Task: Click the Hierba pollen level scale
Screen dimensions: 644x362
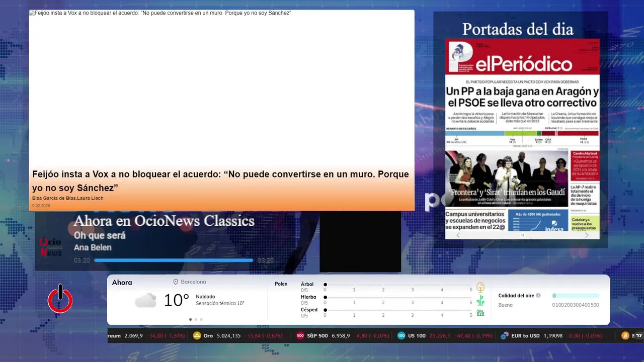Action: (398, 300)
